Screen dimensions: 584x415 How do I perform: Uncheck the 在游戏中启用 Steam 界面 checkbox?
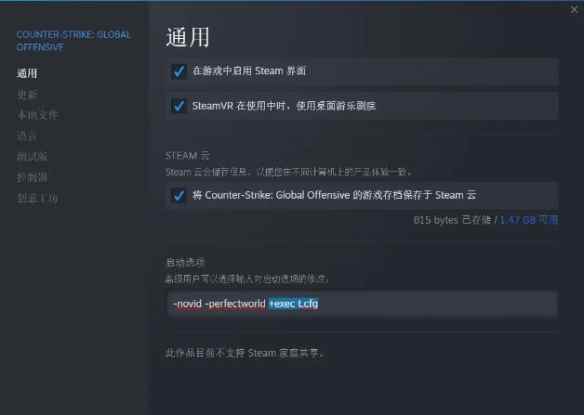pyautogui.click(x=179, y=71)
